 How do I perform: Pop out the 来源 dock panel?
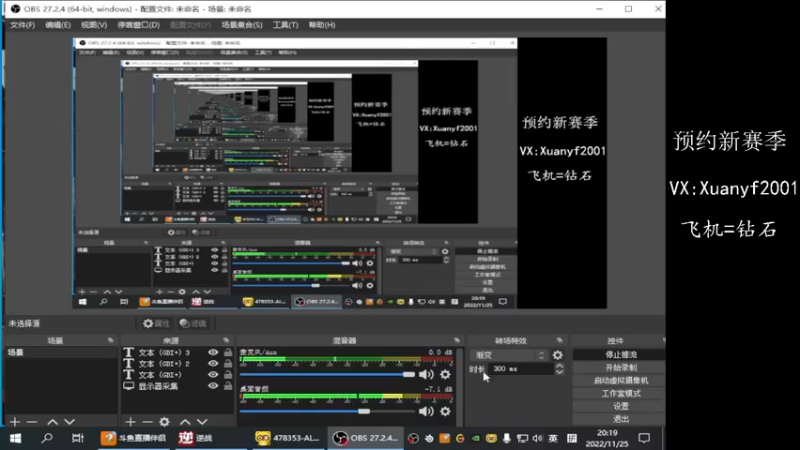226,340
